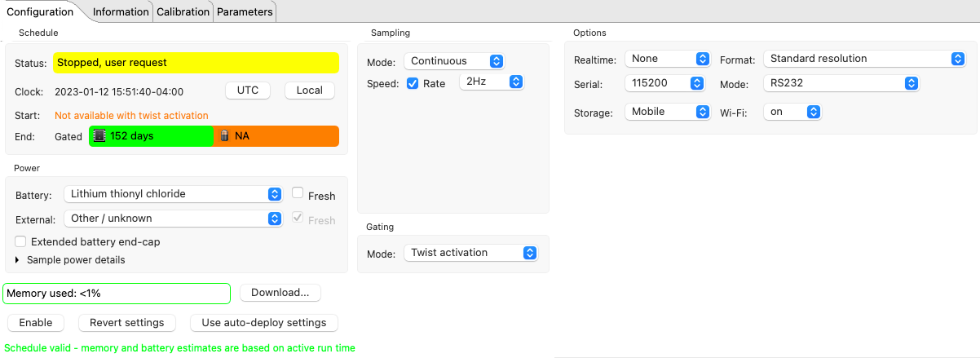The height and width of the screenshot is (358, 980).
Task: Switch to the Parameters tab
Action: 245,11
